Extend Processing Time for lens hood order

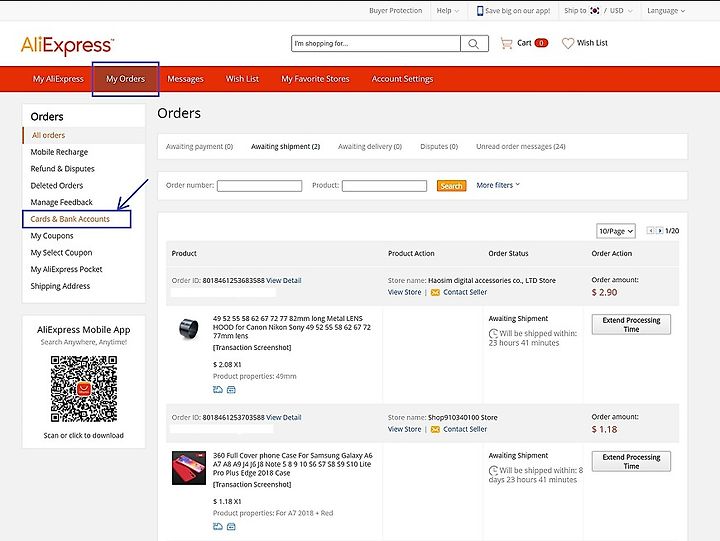(631, 325)
